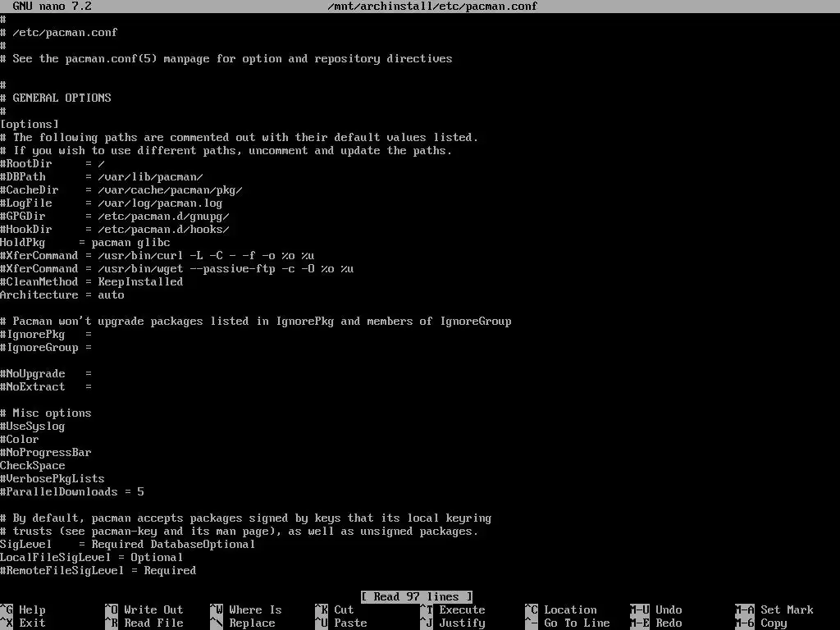Screen dimensions: 840x630
Task: Place cursor on the #ParallelDownloads = 5 line
Action: click(72, 492)
